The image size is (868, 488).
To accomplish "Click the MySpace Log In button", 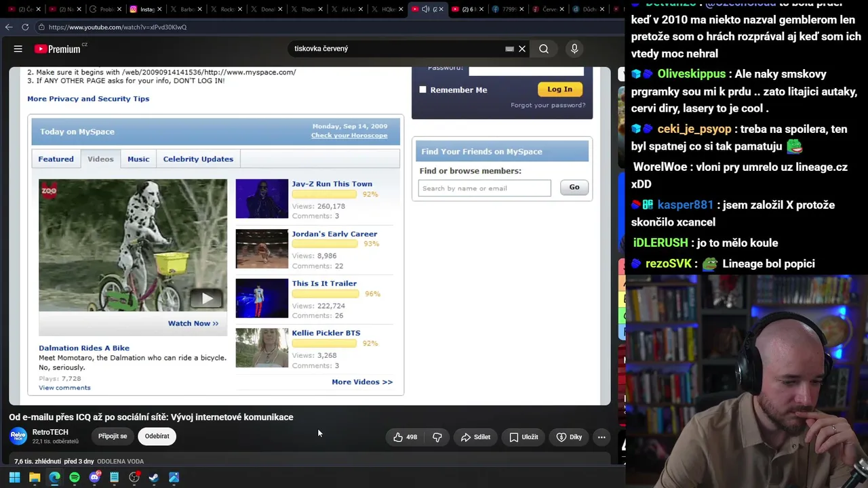I will point(559,89).
